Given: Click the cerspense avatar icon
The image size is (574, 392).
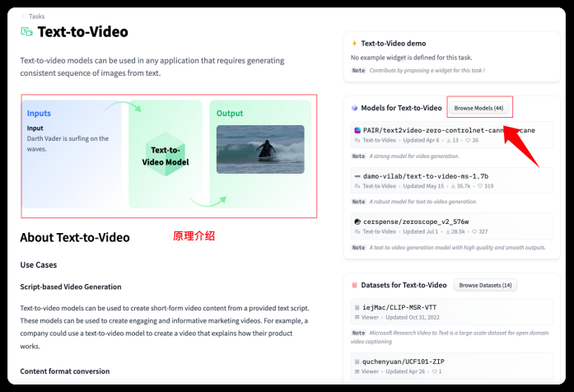Looking at the screenshot, I should (357, 222).
